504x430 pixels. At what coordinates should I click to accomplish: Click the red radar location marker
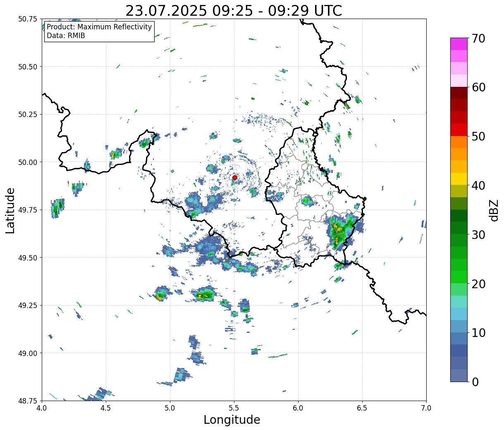pos(234,177)
